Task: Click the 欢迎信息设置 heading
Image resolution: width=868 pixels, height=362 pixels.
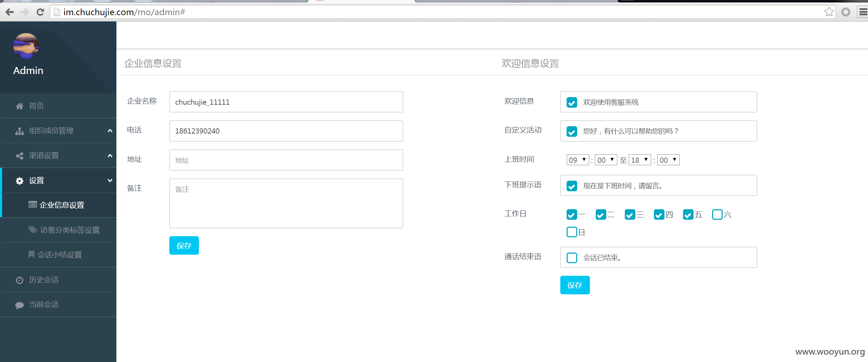Action: [530, 63]
